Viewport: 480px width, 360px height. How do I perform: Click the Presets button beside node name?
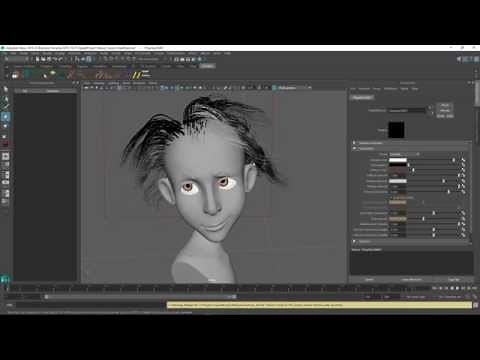pyautogui.click(x=445, y=110)
